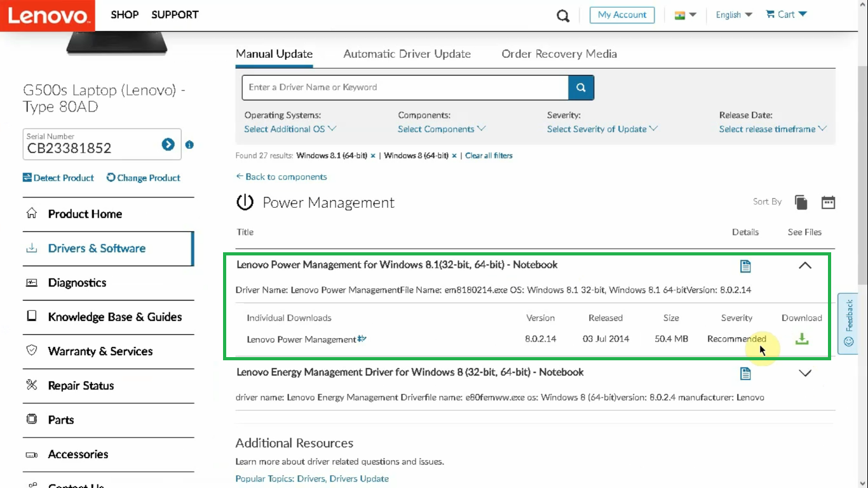Expand Lenovo Energy Management Driver row
This screenshot has width=868, height=488.
click(805, 373)
